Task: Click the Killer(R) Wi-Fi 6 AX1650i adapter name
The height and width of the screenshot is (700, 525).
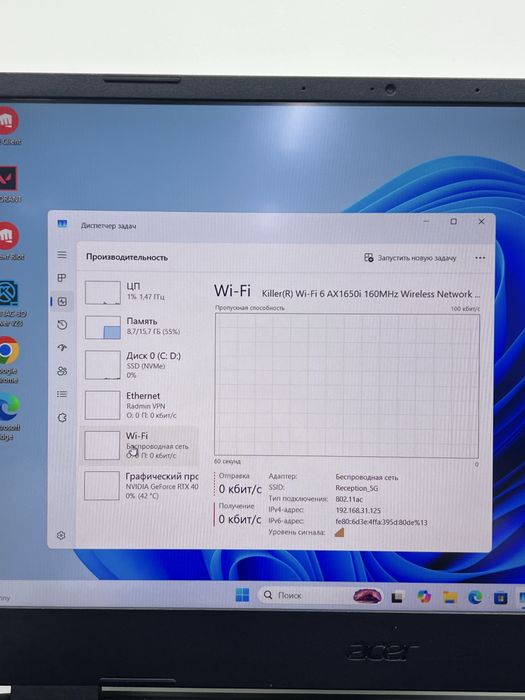Action: (371, 294)
